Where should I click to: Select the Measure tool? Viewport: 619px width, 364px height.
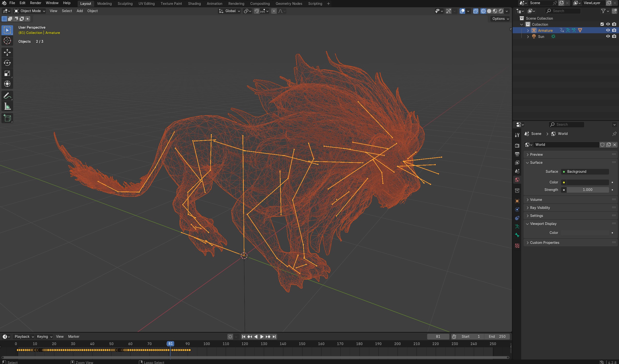click(7, 107)
